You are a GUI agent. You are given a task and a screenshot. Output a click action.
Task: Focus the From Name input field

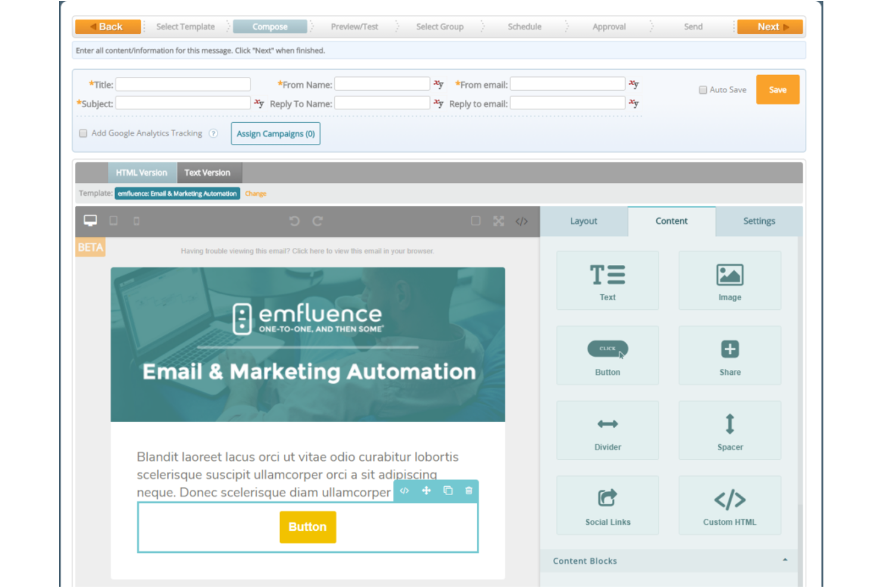[x=382, y=84]
